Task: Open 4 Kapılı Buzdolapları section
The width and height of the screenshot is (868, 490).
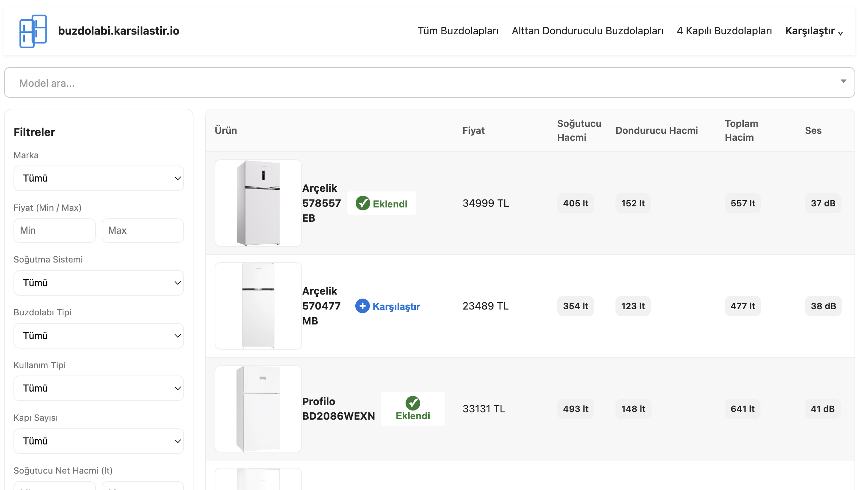Action: click(x=724, y=31)
